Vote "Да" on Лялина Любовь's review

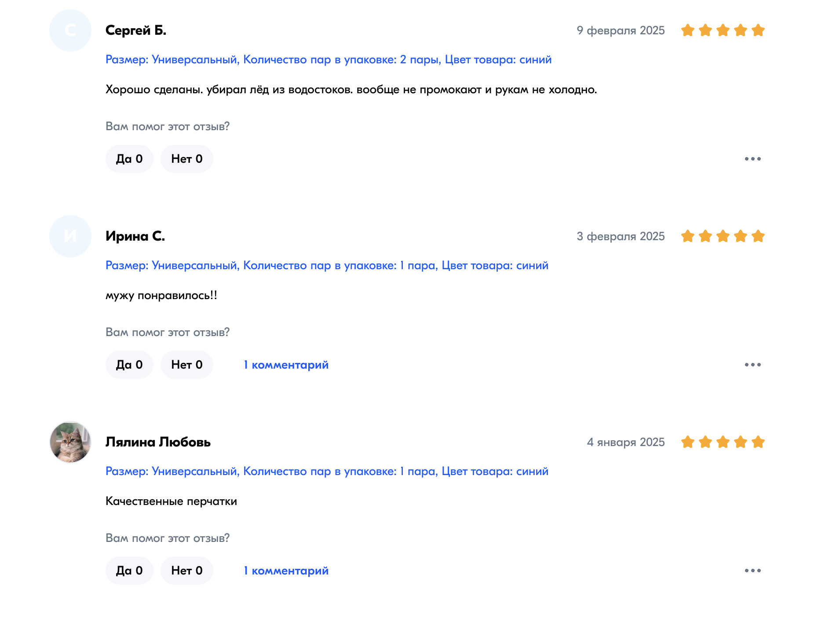click(x=129, y=571)
